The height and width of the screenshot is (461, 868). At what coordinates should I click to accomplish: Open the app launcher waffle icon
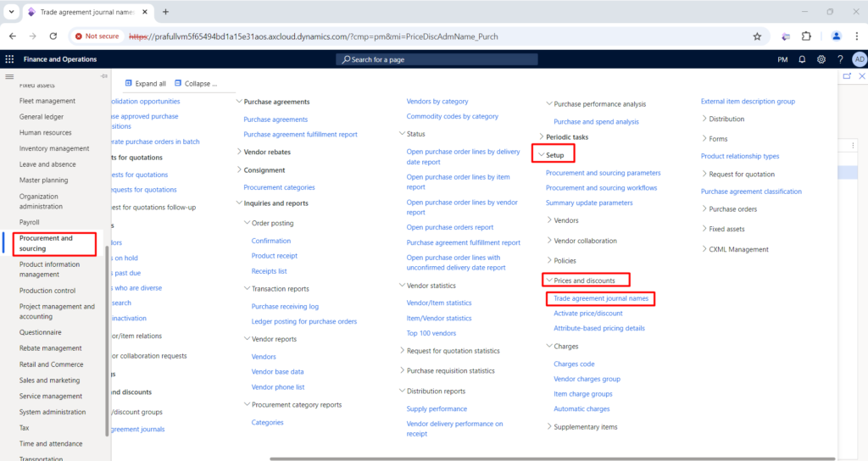(9, 59)
